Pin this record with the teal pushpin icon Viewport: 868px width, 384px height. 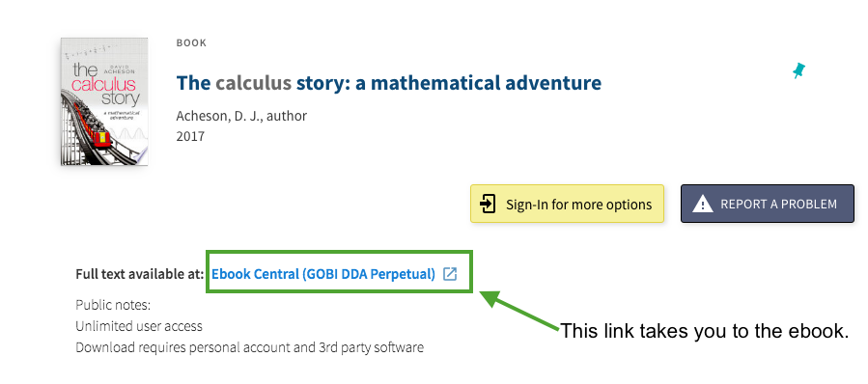click(798, 70)
